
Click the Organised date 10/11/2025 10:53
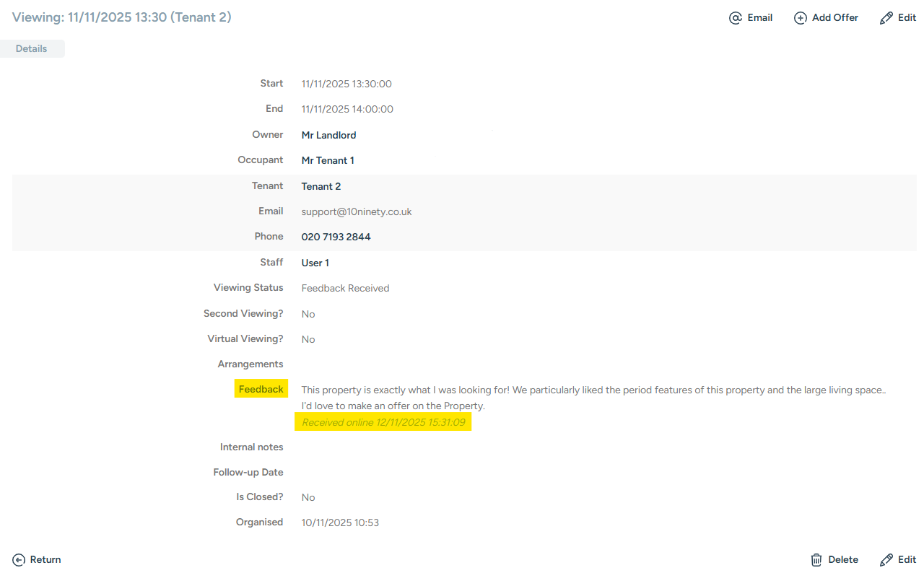click(340, 522)
